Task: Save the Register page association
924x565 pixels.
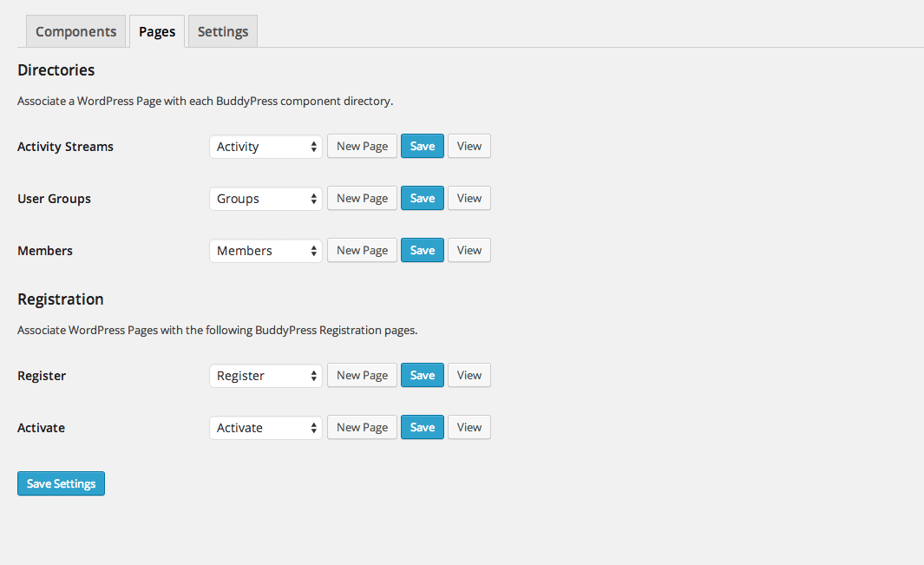Action: point(422,375)
